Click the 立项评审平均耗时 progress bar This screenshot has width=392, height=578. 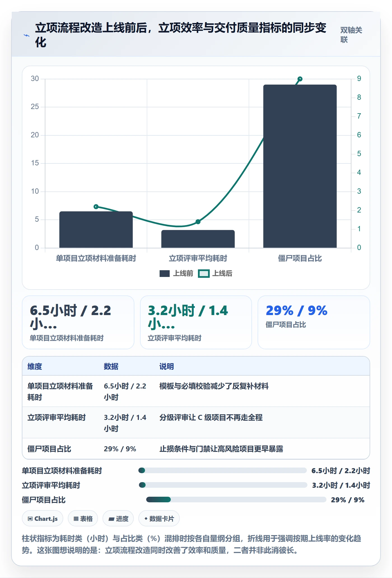pos(223,485)
